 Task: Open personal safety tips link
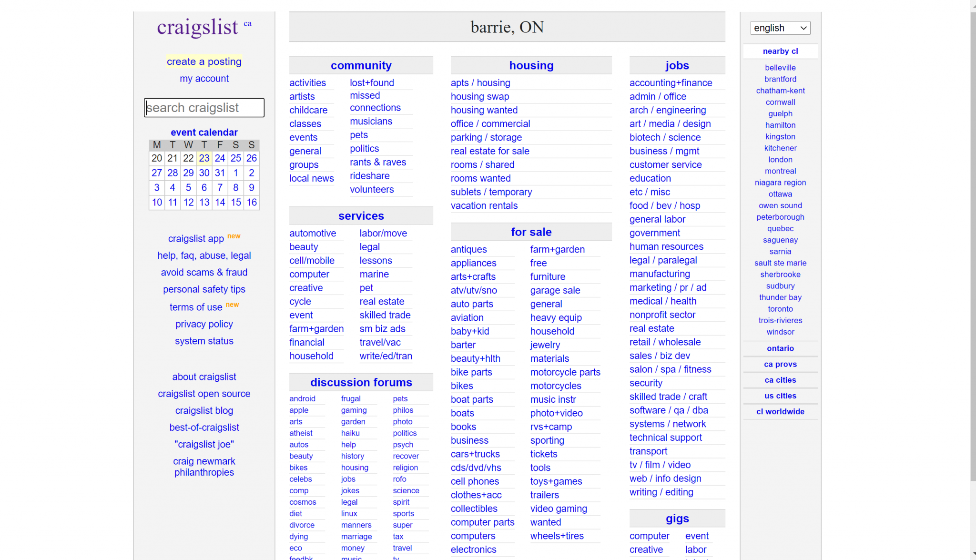(204, 289)
